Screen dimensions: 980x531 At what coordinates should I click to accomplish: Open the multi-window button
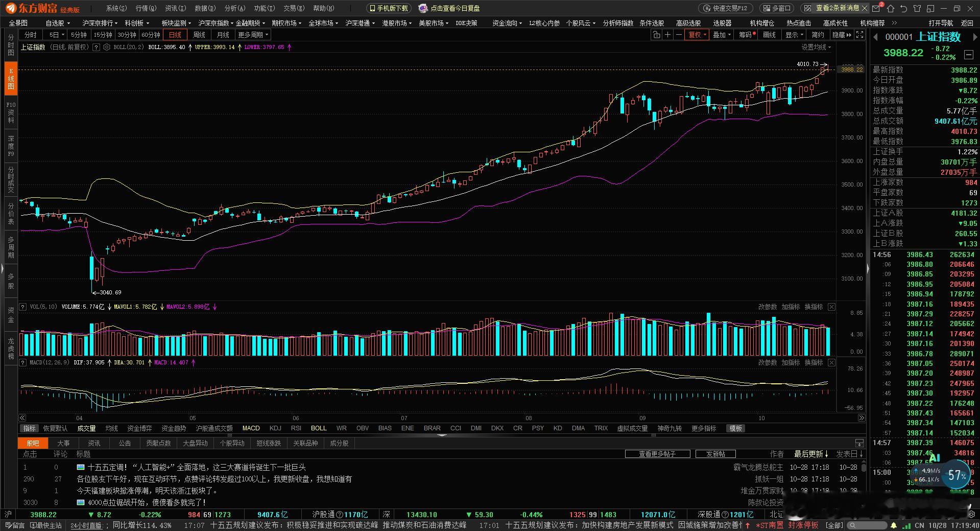[x=777, y=8]
